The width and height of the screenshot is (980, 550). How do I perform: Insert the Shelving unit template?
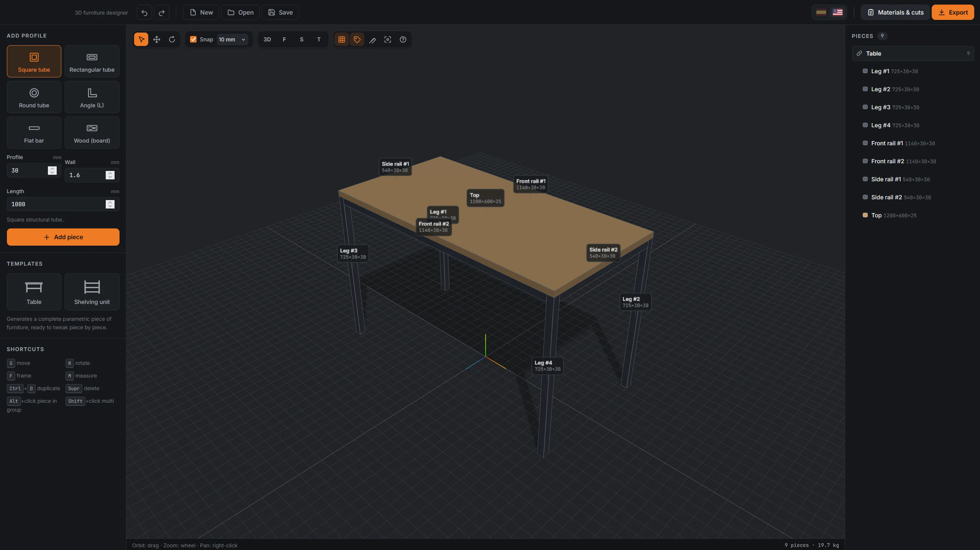92,292
